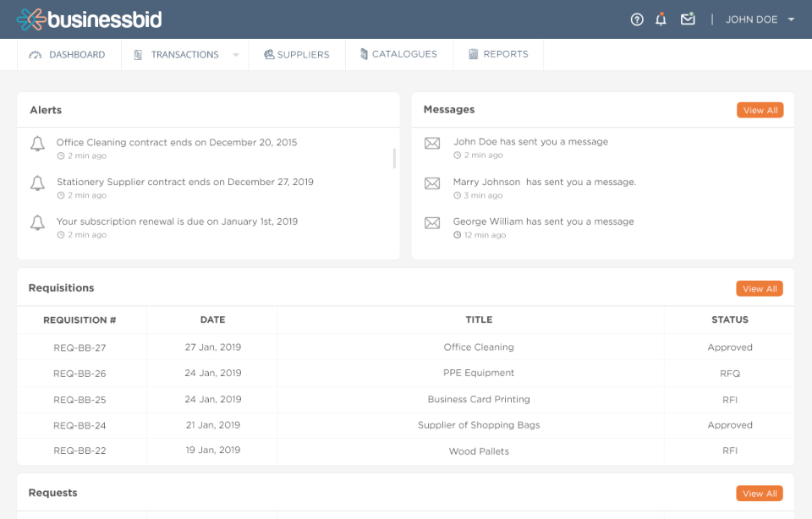This screenshot has width=812, height=519.
Task: Click the envelope icon beside Marry Johnson's message
Action: point(432,183)
